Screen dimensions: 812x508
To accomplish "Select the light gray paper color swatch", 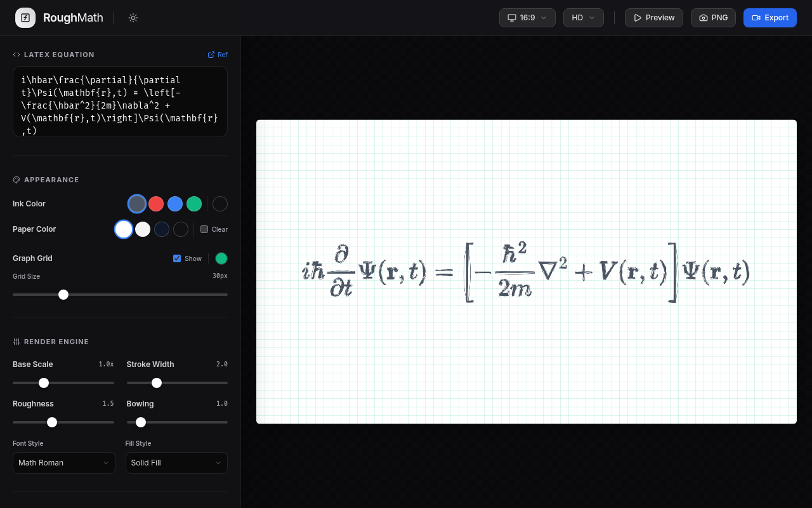I will pos(143,229).
